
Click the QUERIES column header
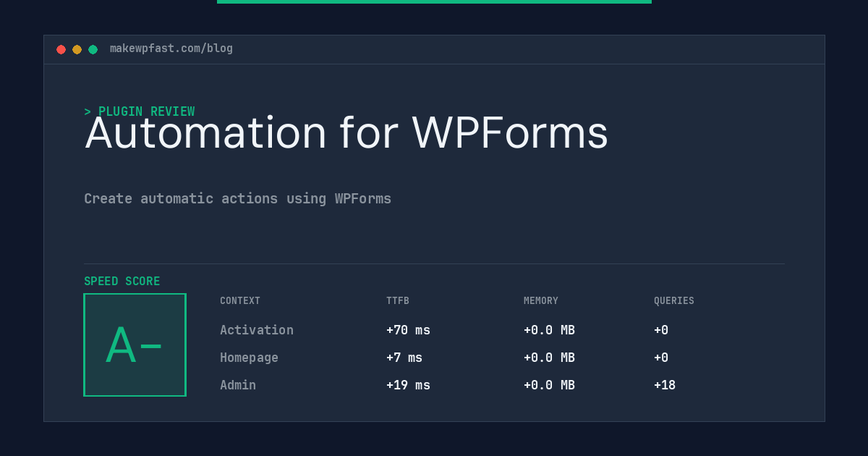pyautogui.click(x=674, y=301)
